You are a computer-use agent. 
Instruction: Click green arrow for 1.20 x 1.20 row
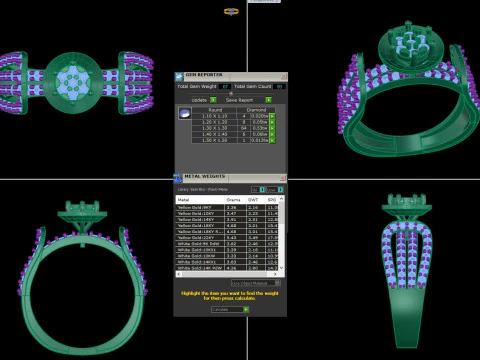(x=272, y=122)
